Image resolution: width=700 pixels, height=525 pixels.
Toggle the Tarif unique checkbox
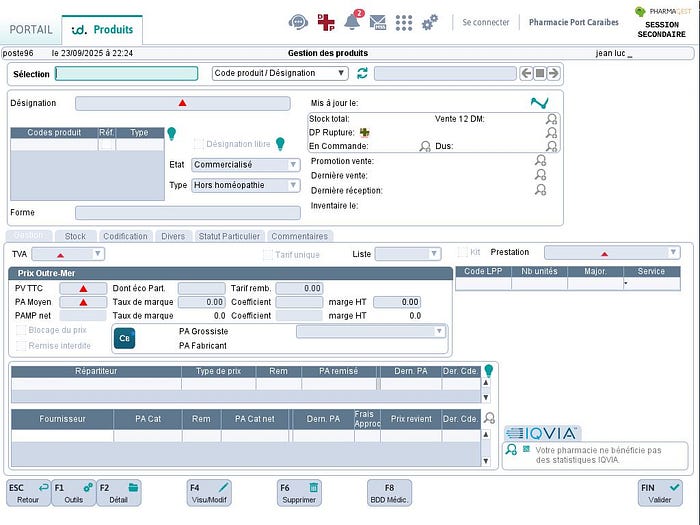click(268, 254)
